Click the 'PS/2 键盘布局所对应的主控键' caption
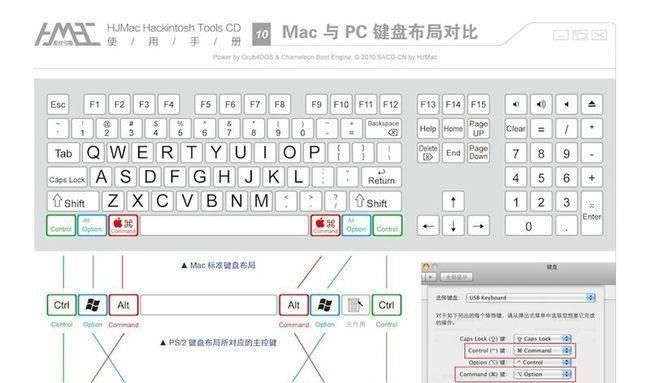 tap(218, 343)
